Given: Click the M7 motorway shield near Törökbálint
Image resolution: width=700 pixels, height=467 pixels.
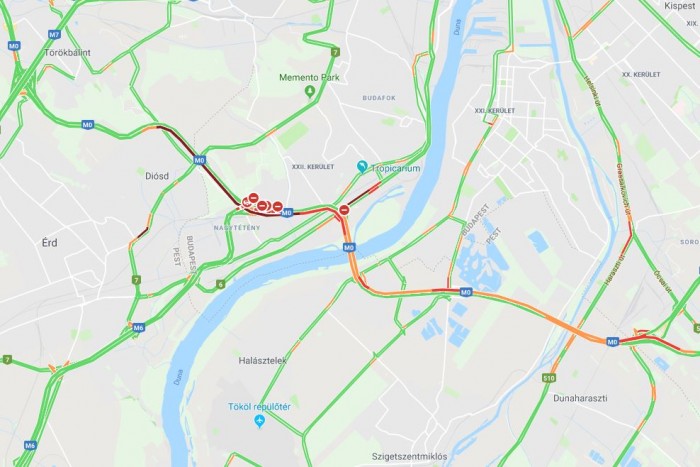Looking at the screenshot, I should coord(54,34).
